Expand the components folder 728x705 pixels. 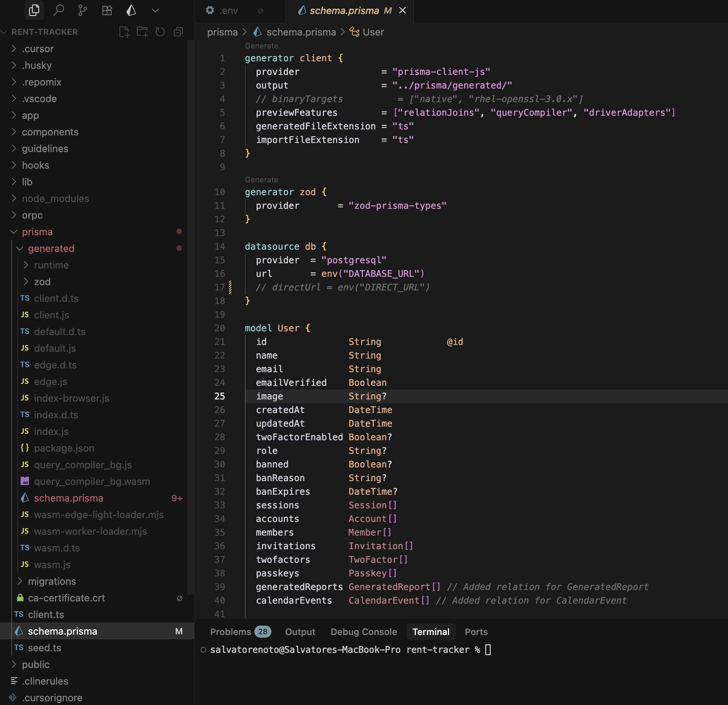coord(50,132)
